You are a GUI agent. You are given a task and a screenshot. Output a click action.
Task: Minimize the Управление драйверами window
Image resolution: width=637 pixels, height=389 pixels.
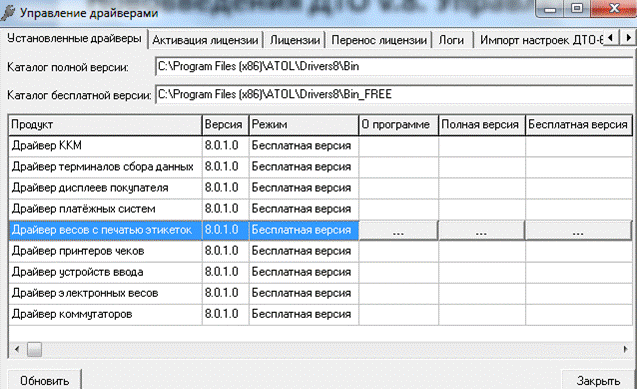tap(550, 9)
